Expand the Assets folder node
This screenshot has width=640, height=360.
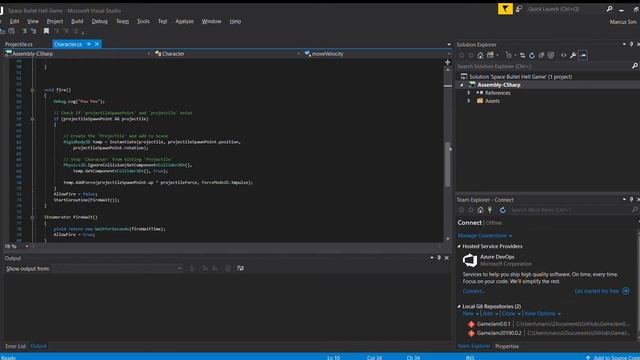[469, 101]
